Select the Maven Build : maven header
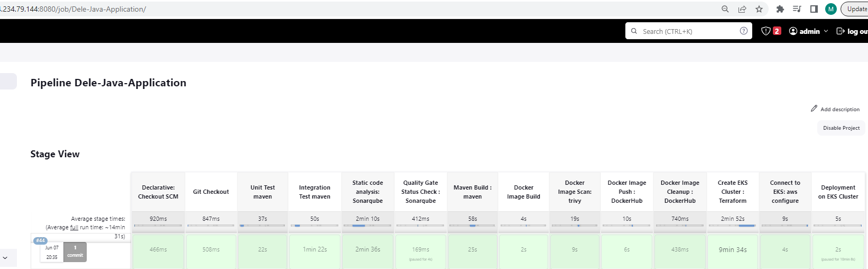Screen dimensions: 868x269 point(473,192)
